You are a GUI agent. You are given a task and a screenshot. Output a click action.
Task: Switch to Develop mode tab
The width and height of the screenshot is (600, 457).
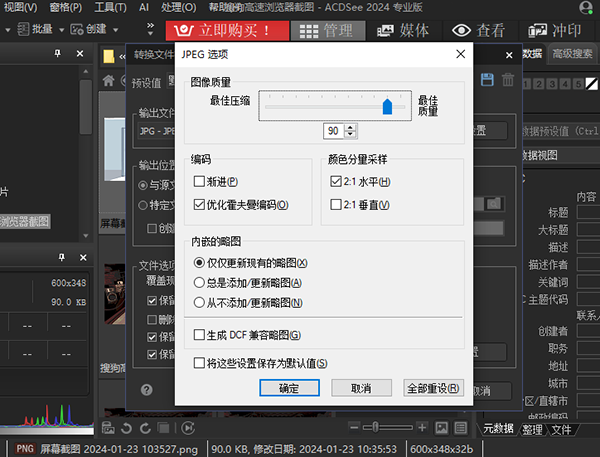555,31
